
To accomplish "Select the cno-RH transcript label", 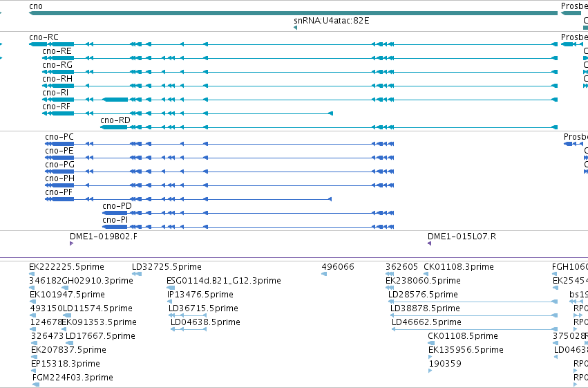I will (x=57, y=79).
